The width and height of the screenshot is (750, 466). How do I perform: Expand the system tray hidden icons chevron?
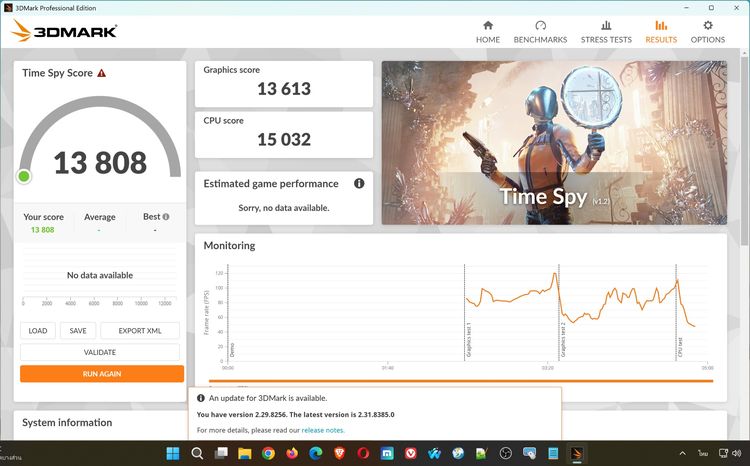(x=682, y=453)
